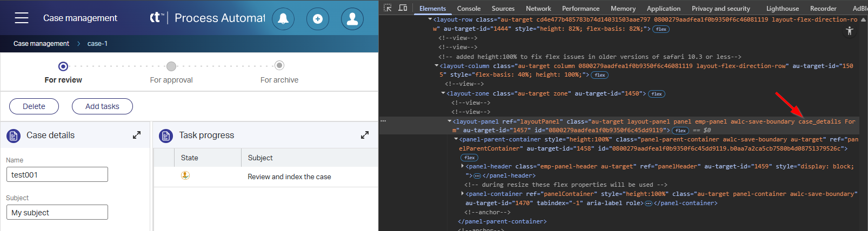Open the Network tab in DevTools
The width and height of the screenshot is (868, 231).
coord(538,9)
